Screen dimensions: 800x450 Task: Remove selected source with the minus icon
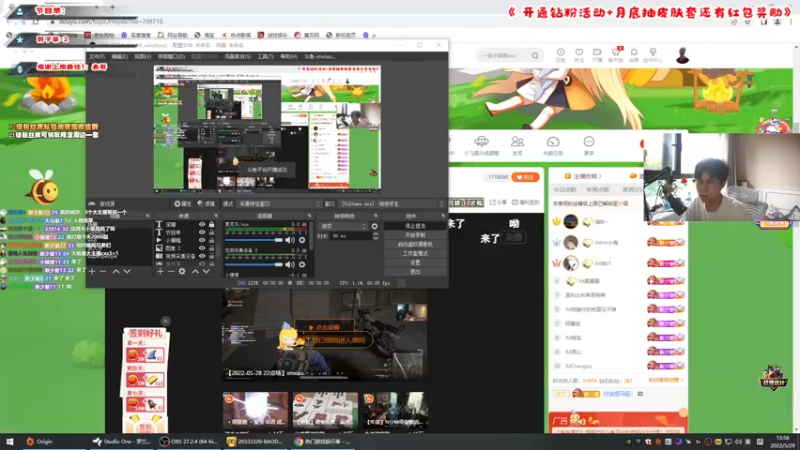[171, 271]
